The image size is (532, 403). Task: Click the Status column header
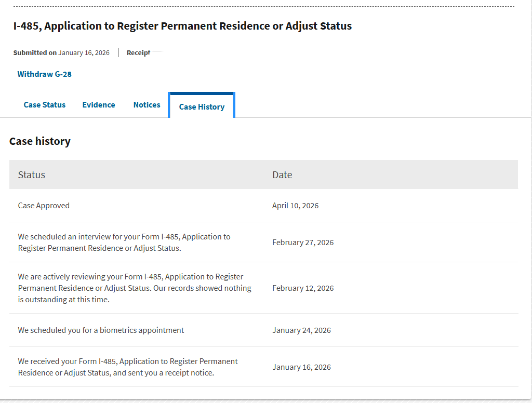point(32,175)
